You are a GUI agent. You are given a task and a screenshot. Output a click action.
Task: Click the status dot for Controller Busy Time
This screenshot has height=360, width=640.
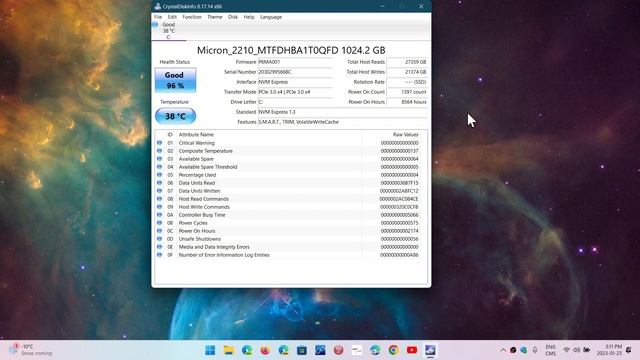(160, 215)
